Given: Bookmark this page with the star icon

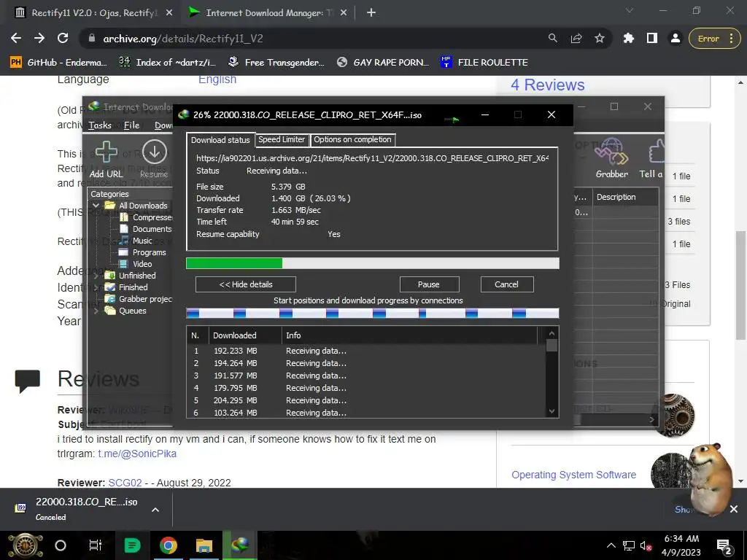Looking at the screenshot, I should (600, 38).
